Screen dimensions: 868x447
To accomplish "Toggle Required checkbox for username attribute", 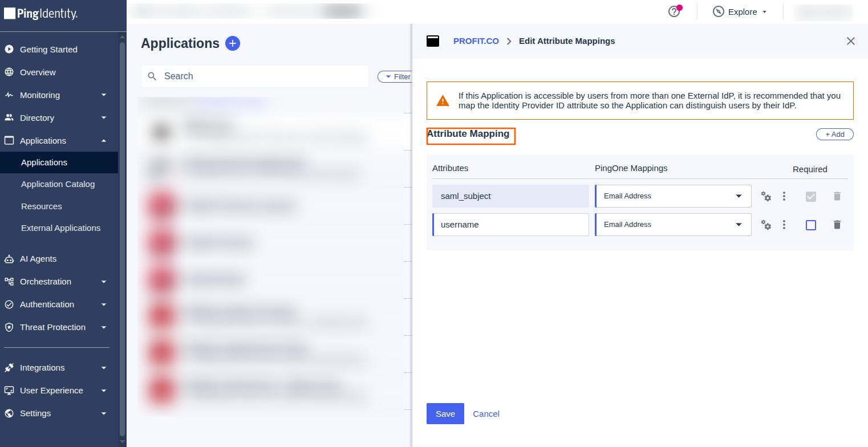I will [811, 225].
